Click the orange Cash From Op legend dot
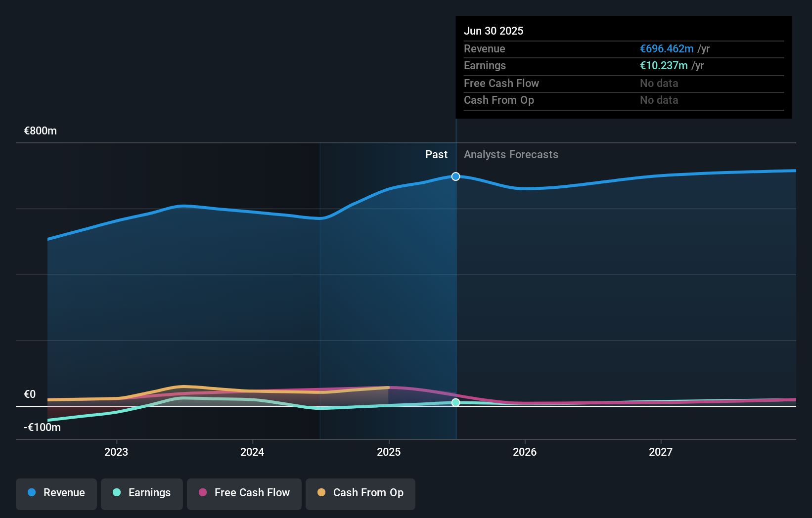The image size is (812, 518). (x=321, y=493)
